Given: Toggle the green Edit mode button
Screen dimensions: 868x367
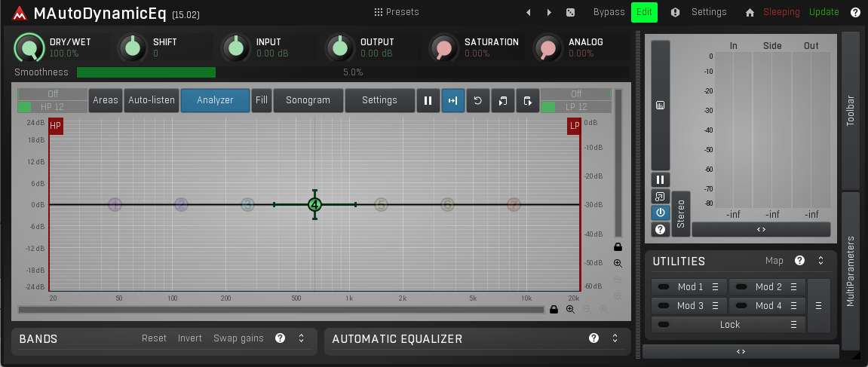Looking at the screenshot, I should click(644, 11).
